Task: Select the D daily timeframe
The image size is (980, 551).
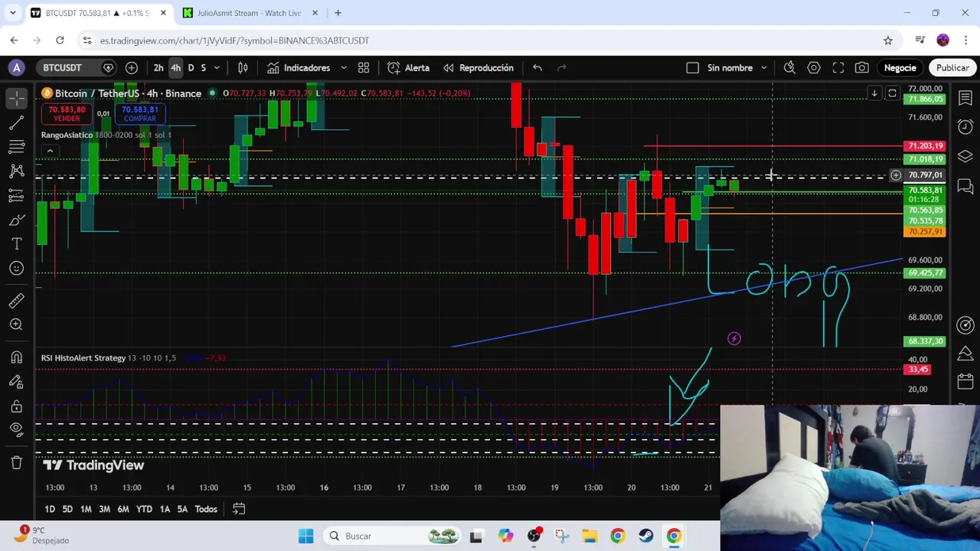Action: [191, 68]
